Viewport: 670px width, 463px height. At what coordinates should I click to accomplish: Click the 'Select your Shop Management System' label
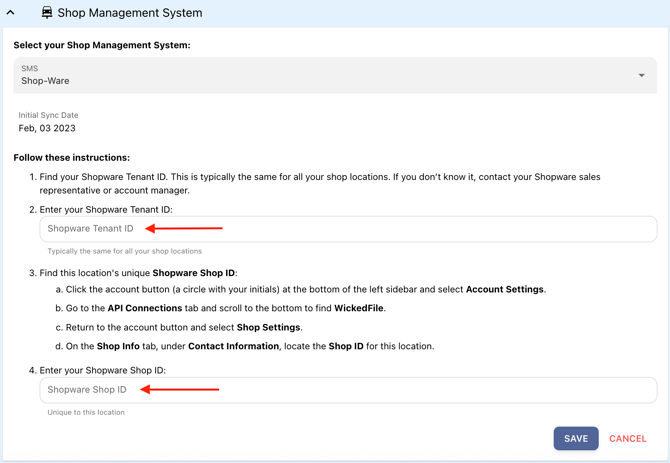[x=101, y=45]
